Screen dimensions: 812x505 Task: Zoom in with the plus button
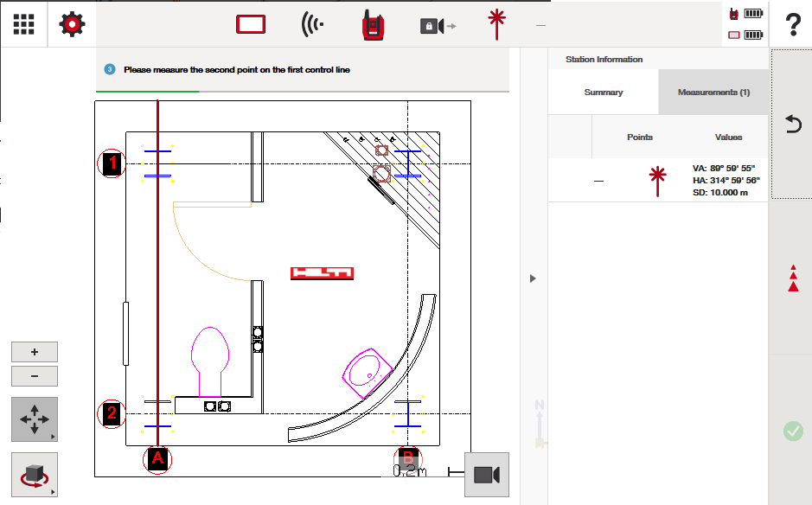pos(35,352)
